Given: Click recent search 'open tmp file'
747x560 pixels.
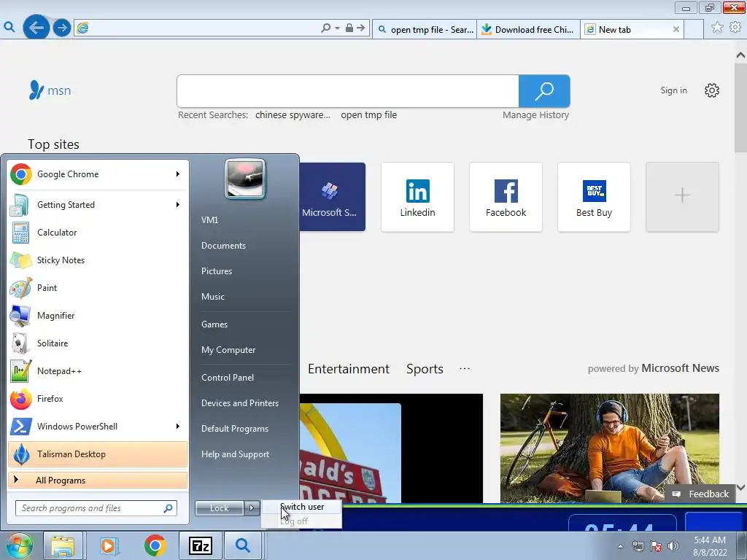Looking at the screenshot, I should pos(368,114).
